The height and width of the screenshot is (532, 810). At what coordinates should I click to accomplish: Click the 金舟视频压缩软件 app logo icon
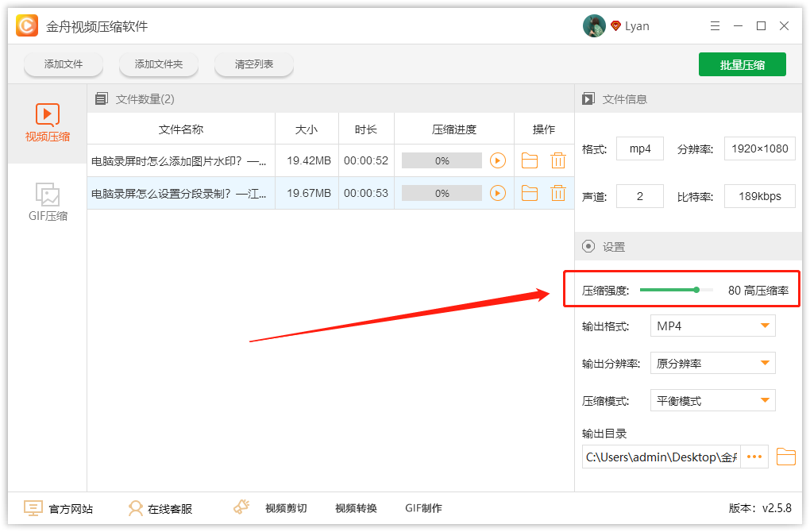click(27, 25)
